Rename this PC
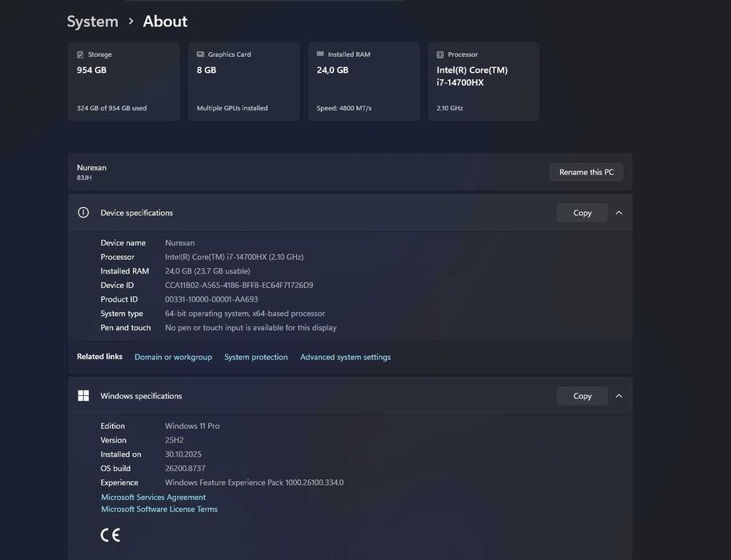 (x=586, y=172)
